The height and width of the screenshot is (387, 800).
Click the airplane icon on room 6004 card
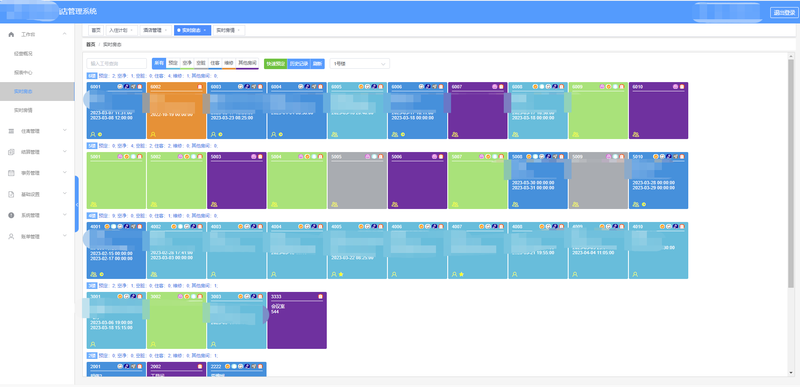point(314,87)
